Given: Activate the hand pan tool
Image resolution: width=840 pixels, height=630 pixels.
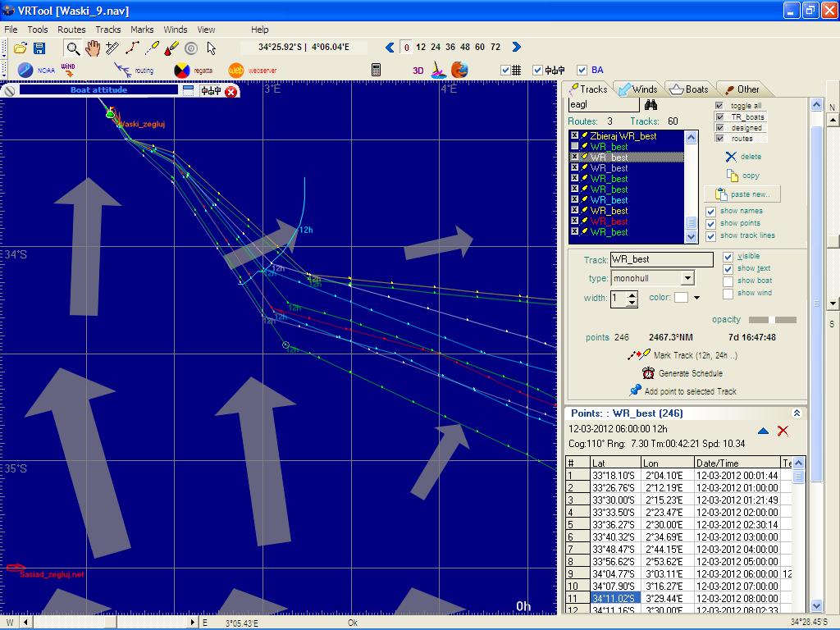Looking at the screenshot, I should pyautogui.click(x=93, y=48).
